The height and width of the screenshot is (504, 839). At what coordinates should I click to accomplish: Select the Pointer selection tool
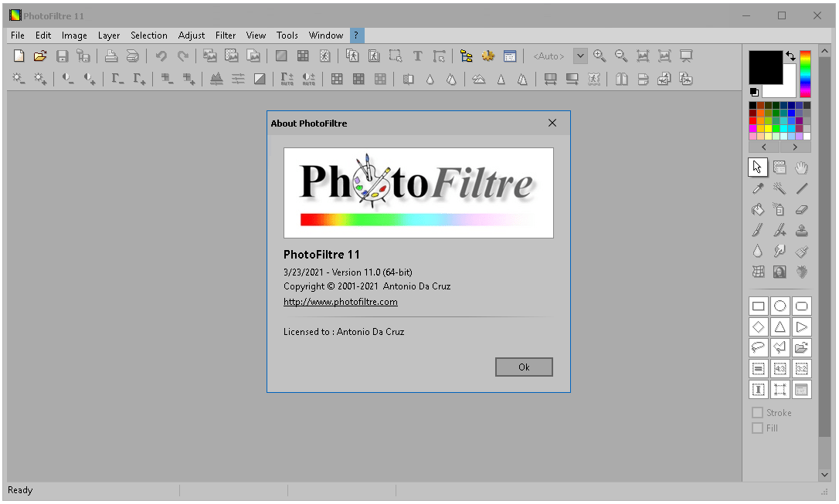point(758,167)
